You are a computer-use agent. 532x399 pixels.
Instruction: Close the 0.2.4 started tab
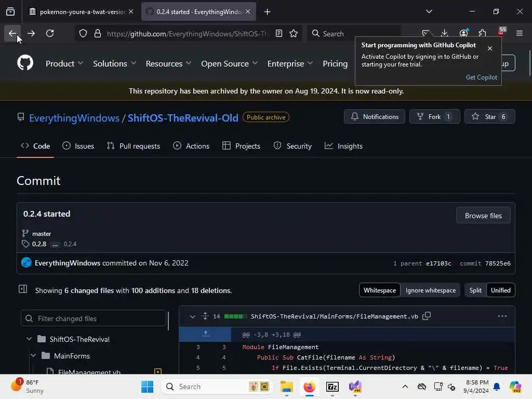click(x=248, y=11)
